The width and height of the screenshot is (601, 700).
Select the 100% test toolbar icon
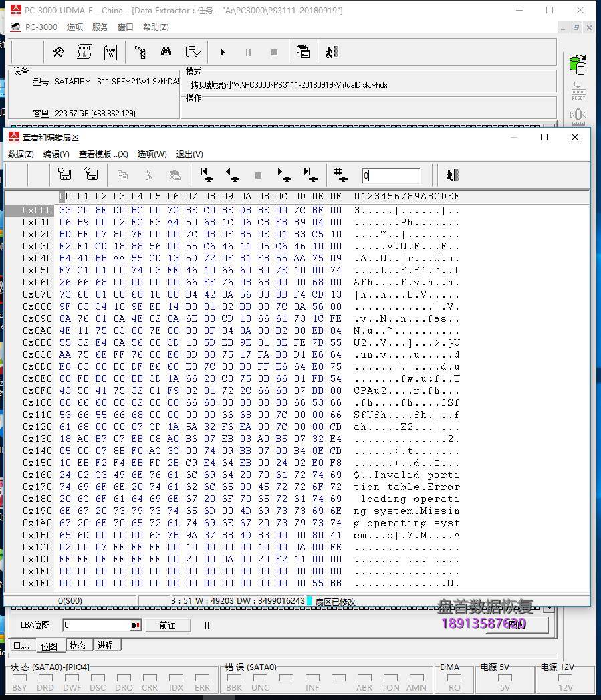click(110, 52)
